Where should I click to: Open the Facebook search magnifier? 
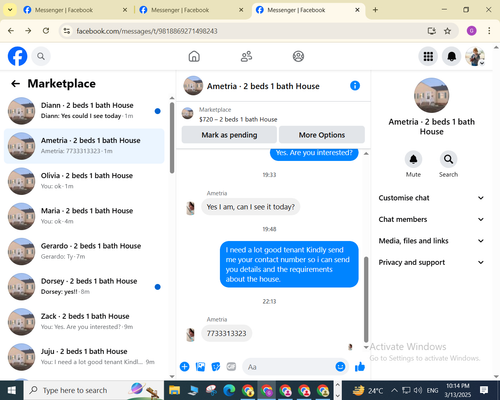pos(41,56)
